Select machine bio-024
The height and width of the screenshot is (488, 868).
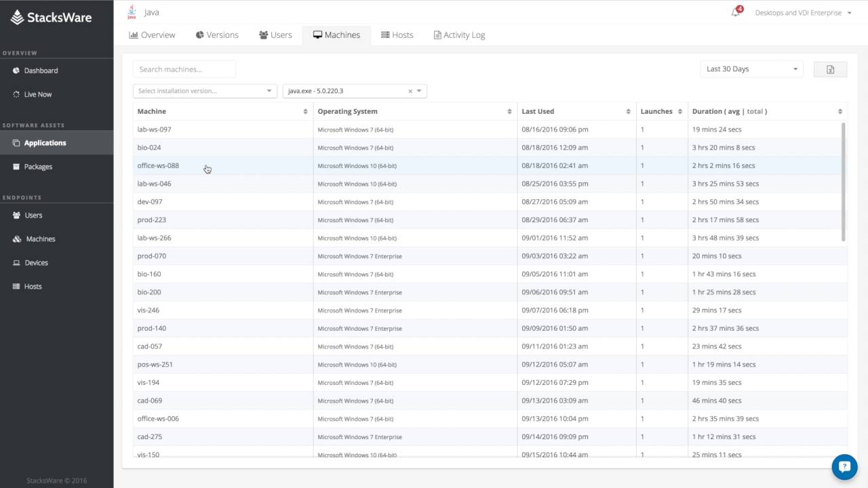tap(149, 148)
